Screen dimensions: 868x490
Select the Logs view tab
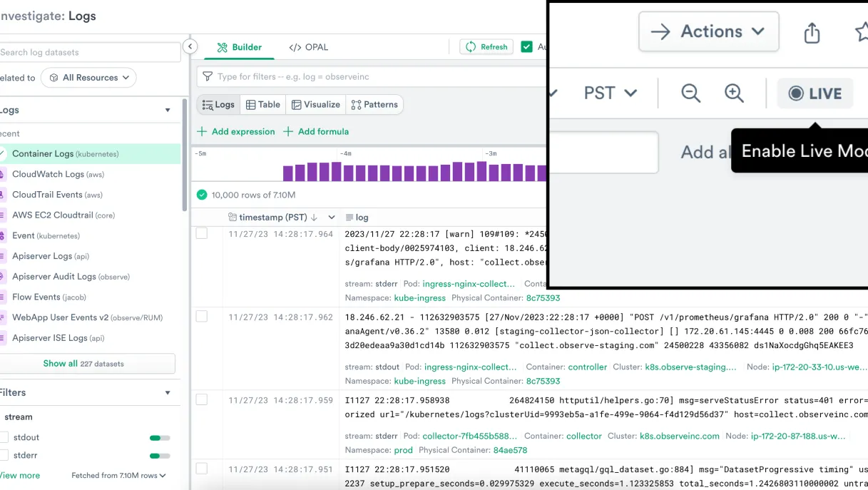coord(218,105)
